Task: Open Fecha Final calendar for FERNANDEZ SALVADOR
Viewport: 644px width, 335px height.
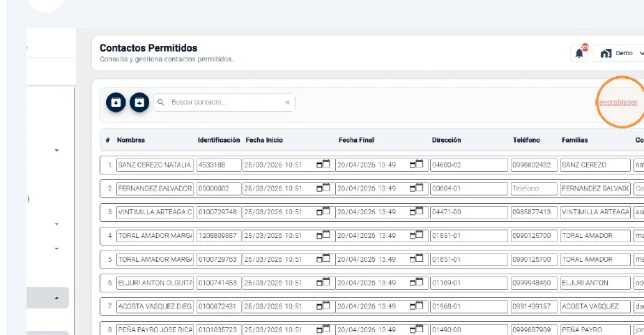Action: [417, 188]
